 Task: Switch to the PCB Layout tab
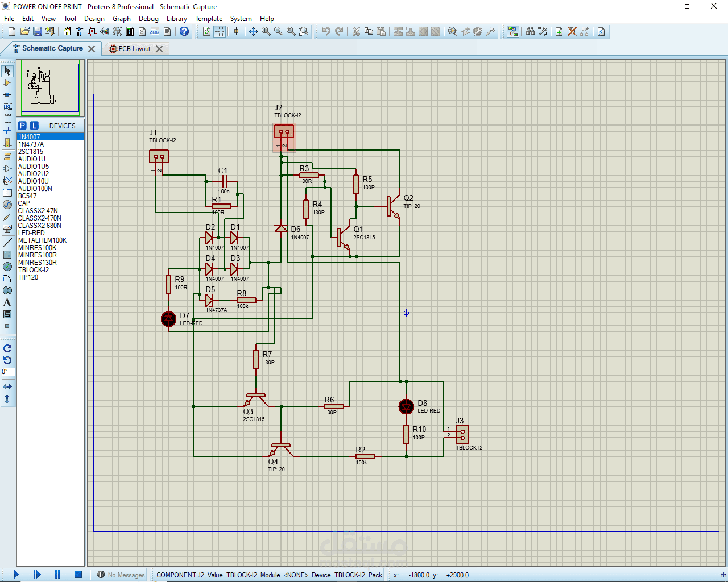134,49
